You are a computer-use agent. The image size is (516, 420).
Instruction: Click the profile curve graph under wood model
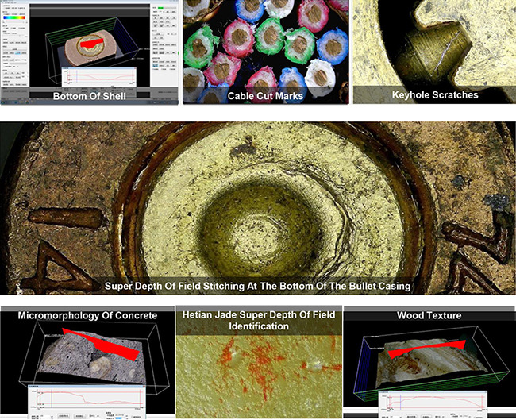tap(429, 399)
